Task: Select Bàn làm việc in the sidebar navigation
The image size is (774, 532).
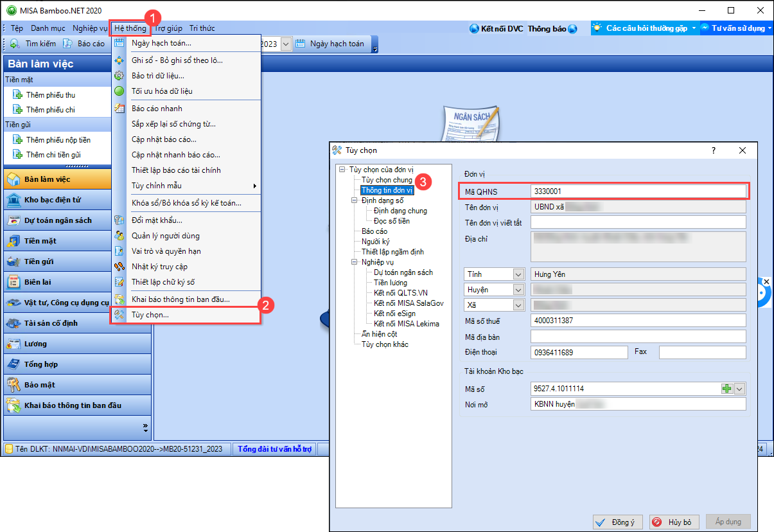Action: 77,179
